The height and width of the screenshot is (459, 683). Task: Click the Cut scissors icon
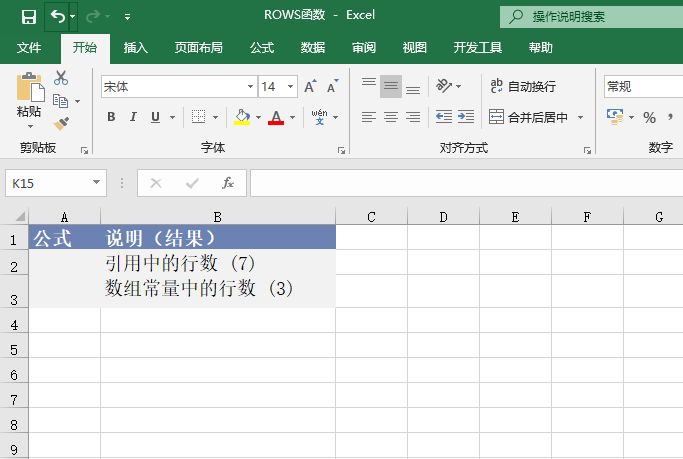tap(61, 78)
